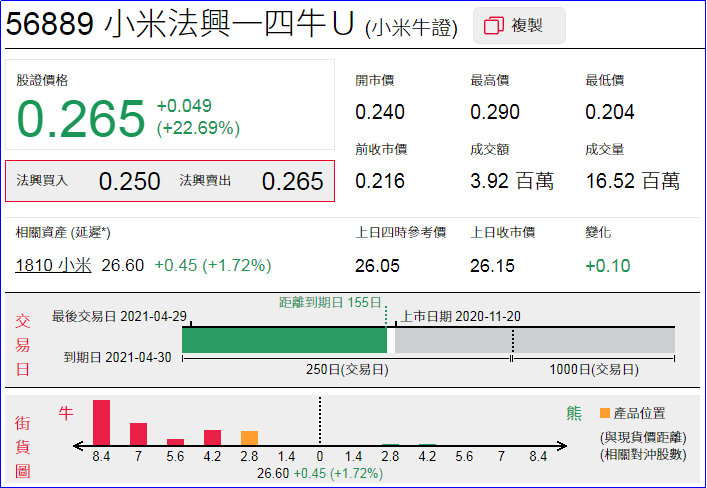Click the red 牛 label on the chart
The width and height of the screenshot is (707, 488).
tap(66, 413)
